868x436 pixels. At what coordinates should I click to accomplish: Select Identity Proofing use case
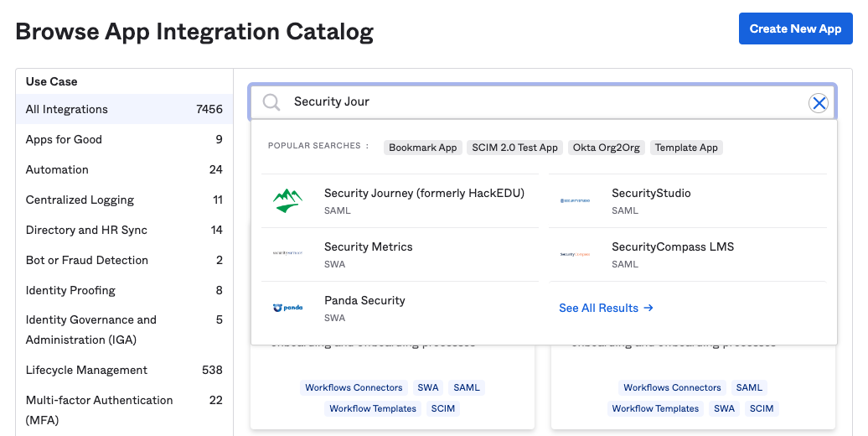pos(124,290)
